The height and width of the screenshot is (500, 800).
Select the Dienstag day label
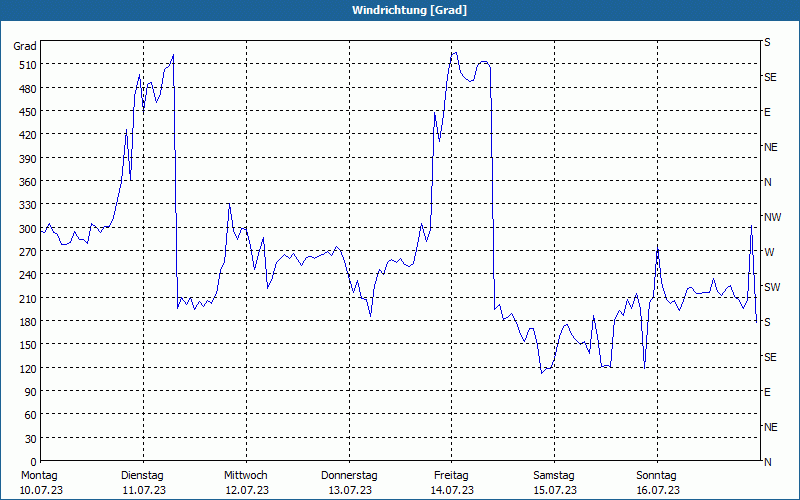(x=142, y=475)
